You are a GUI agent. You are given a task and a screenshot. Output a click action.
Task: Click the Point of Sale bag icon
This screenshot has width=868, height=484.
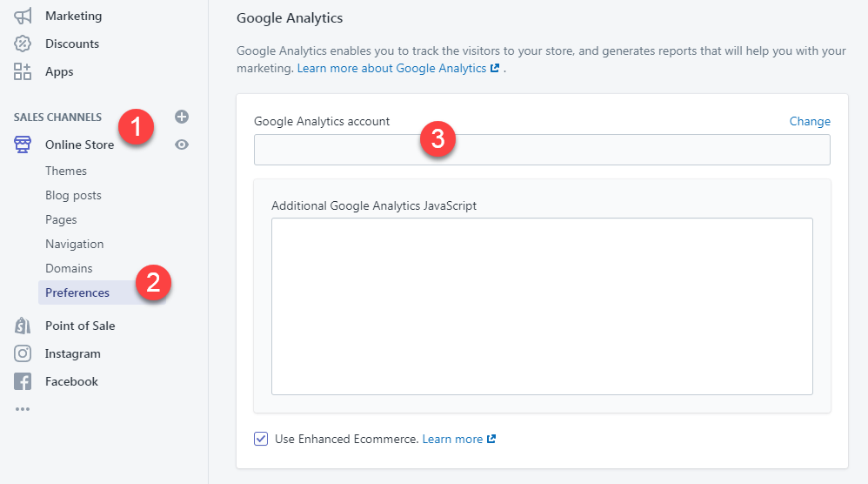point(23,326)
